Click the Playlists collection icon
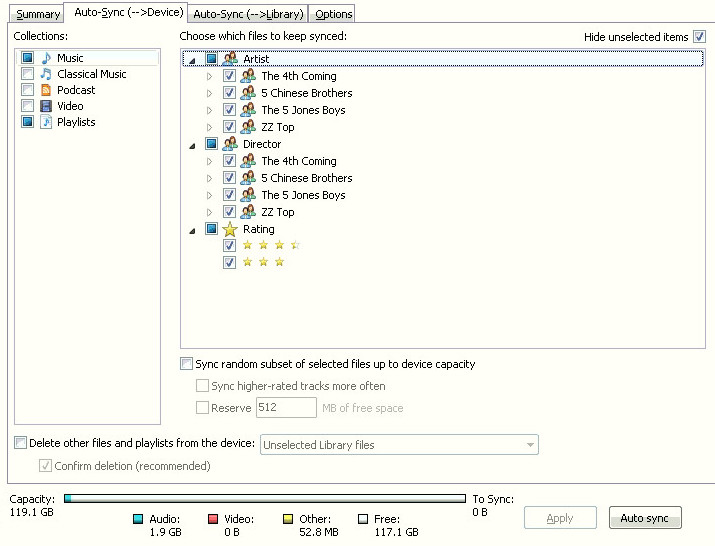Screen dimensions: 715x546 pos(46,122)
